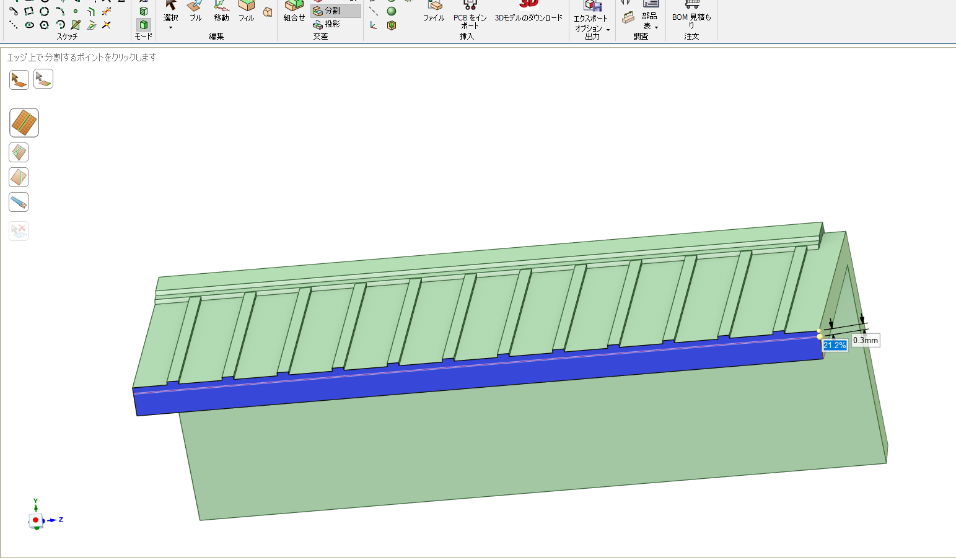Screen dimensions: 956x560
Task: Click the 21.2% percentage input field
Action: [x=835, y=345]
